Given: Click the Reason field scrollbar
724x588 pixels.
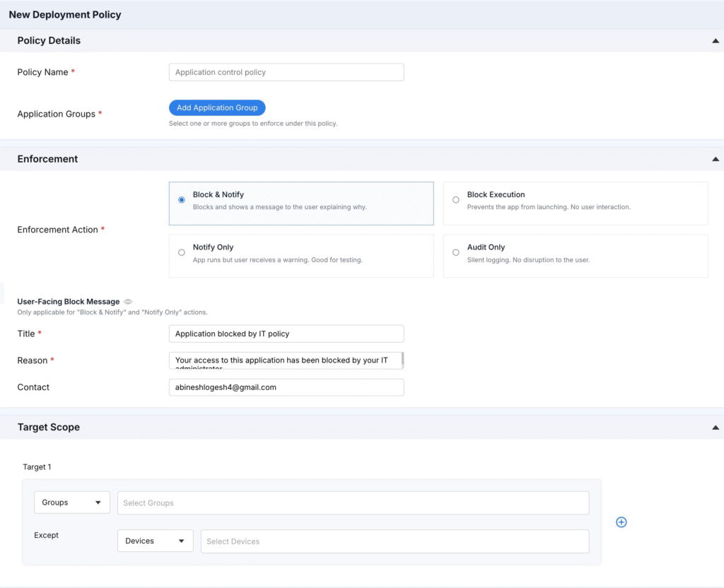Looking at the screenshot, I should 402,360.
